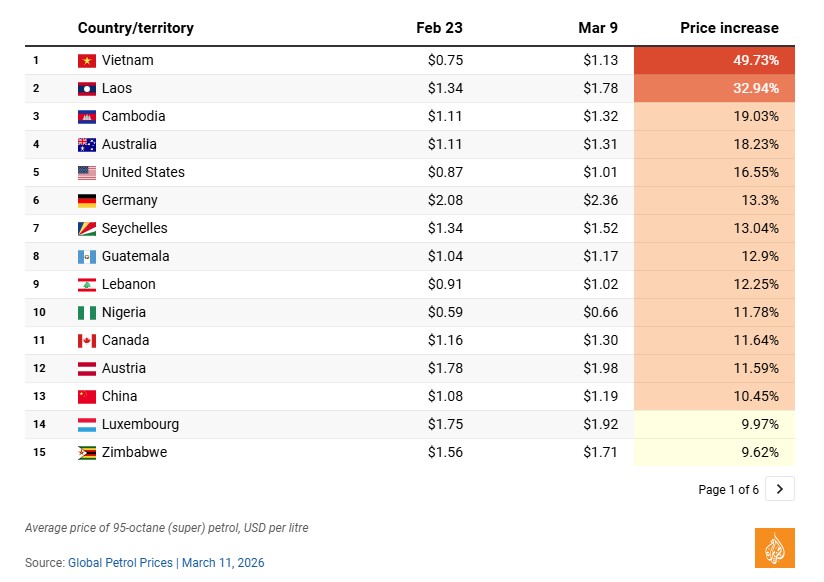Click the Cambodia flag icon
The width and height of the screenshot is (824, 582).
[x=87, y=116]
